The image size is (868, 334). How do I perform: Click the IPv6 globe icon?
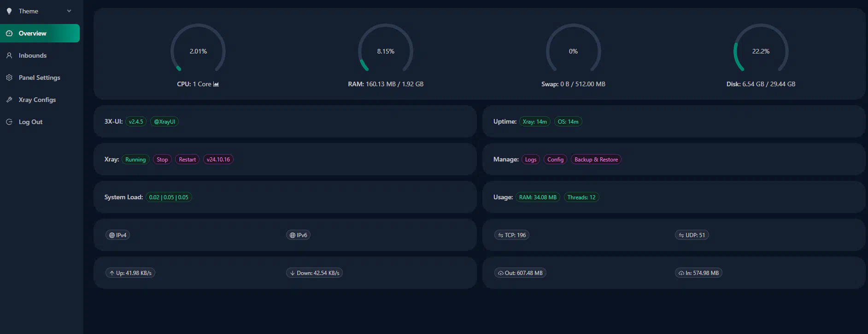pyautogui.click(x=293, y=235)
